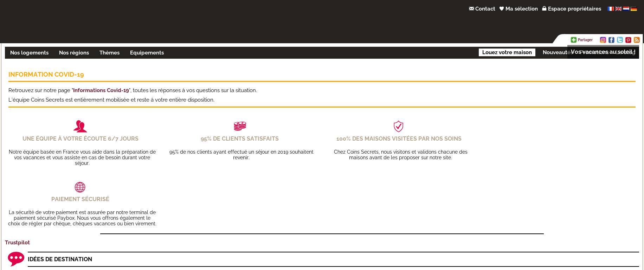Open the RSS feed icon

coord(637,40)
